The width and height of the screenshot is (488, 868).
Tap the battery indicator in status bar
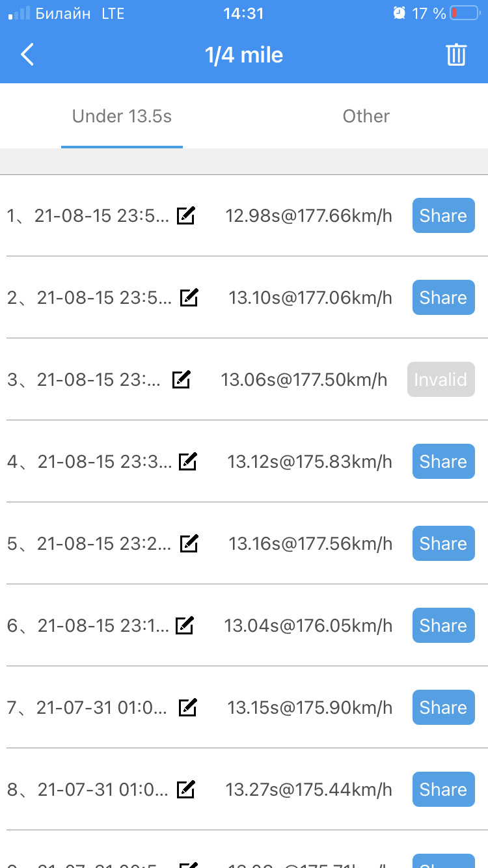point(464,13)
